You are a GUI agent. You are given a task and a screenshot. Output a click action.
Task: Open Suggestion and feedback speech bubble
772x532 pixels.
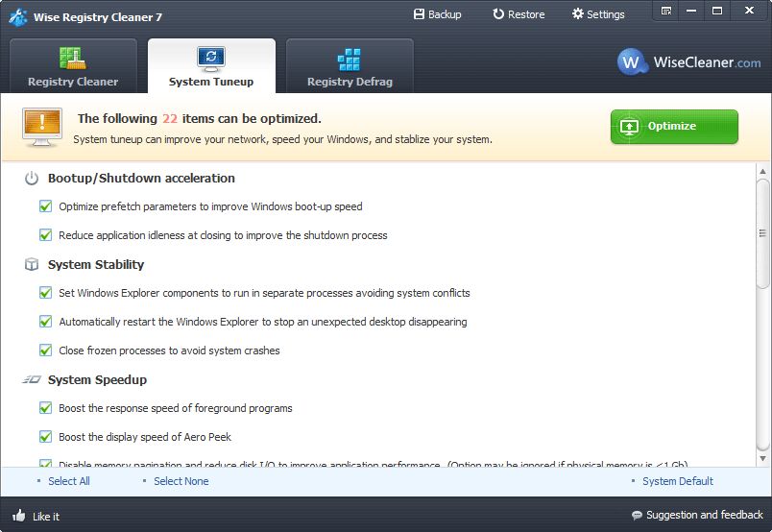tap(637, 516)
